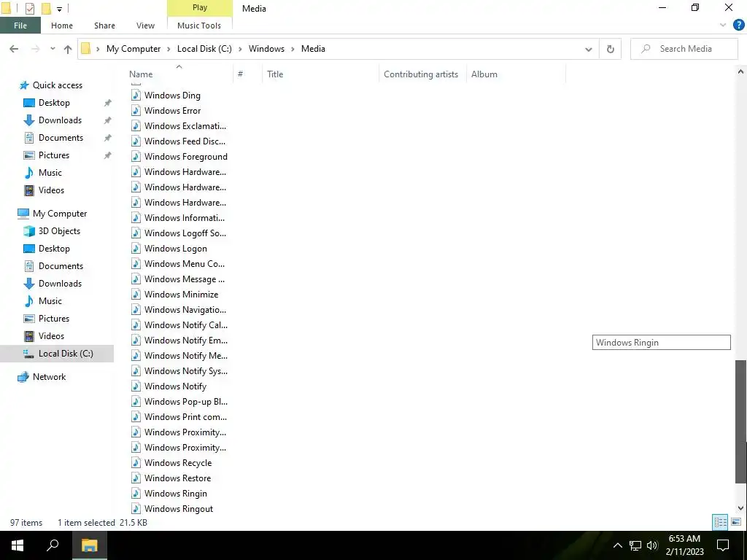The width and height of the screenshot is (747, 560).
Task: Open 3D Objects in the navigation pane
Action: pyautogui.click(x=59, y=231)
